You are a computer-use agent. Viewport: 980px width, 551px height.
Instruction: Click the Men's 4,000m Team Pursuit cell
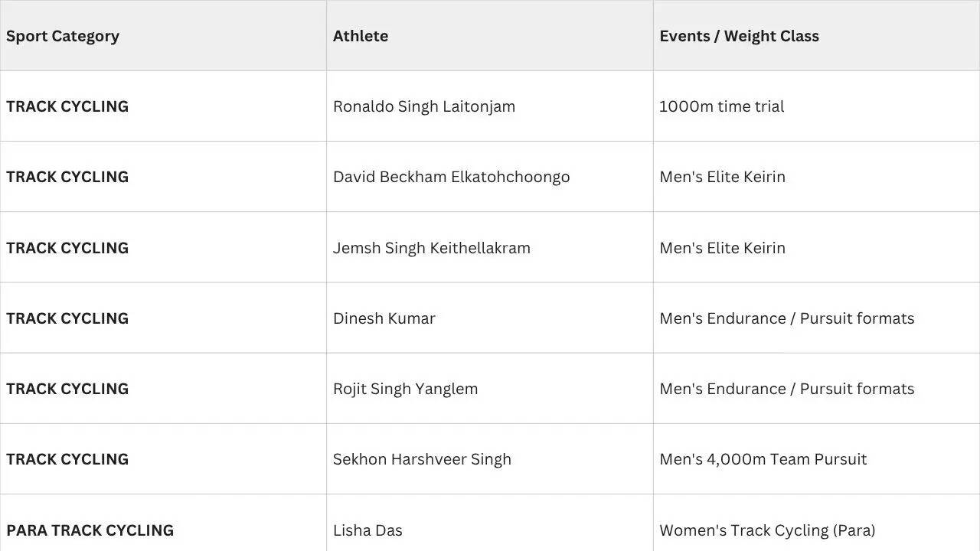(816, 459)
